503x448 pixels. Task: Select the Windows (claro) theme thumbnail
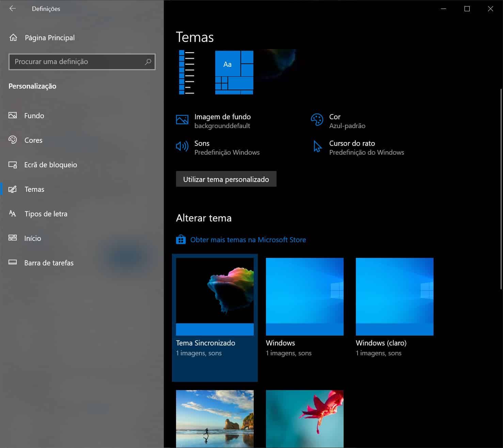[x=395, y=297]
